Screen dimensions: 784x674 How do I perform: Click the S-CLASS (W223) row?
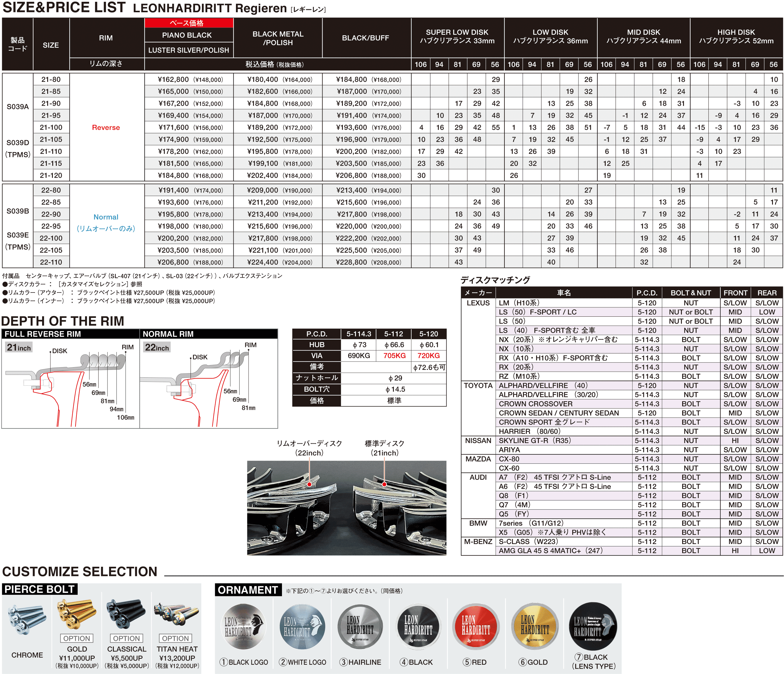639,542
